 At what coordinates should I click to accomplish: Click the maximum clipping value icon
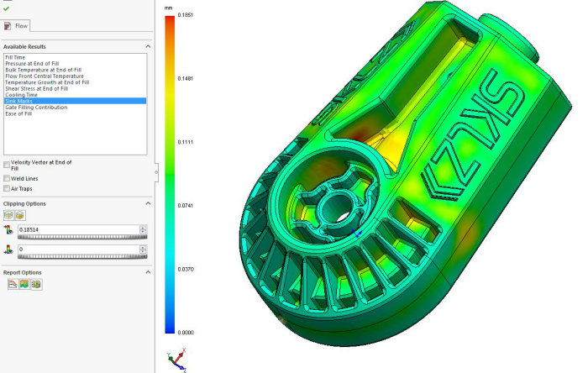[x=8, y=230]
